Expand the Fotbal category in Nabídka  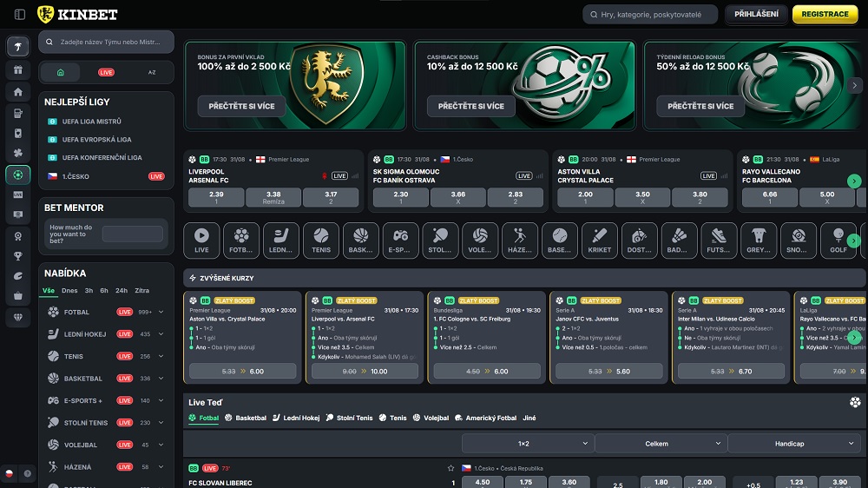click(x=161, y=312)
